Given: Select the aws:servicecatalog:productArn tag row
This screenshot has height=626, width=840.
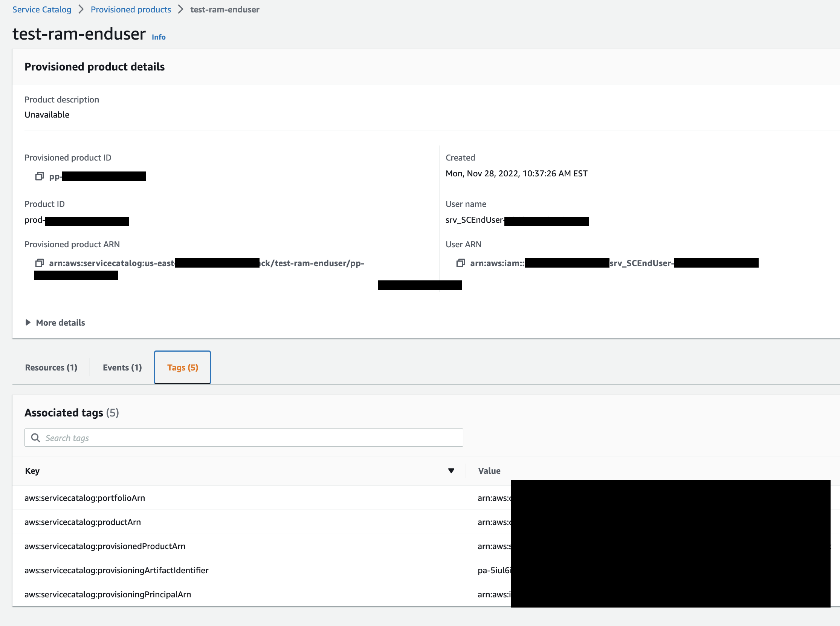Looking at the screenshot, I should [x=82, y=522].
